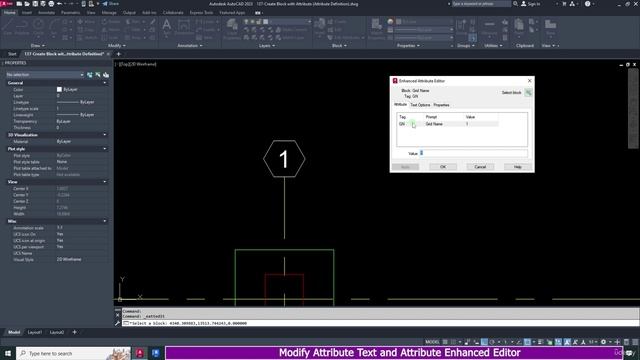Click the Line tool in Draw panel
Screen dimensions: 640x360
click(x=8, y=27)
